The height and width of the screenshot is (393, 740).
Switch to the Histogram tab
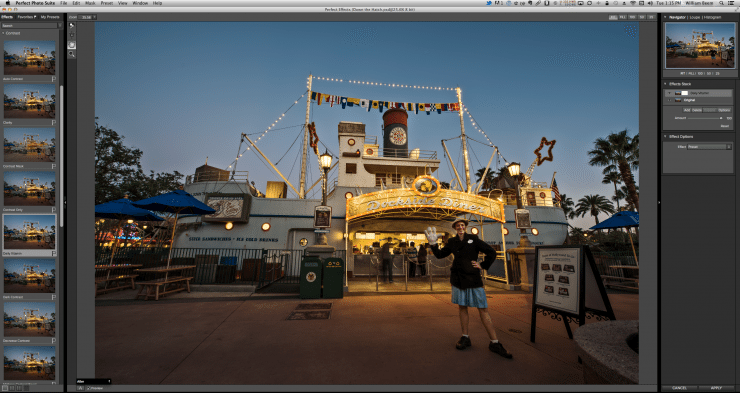click(x=713, y=17)
